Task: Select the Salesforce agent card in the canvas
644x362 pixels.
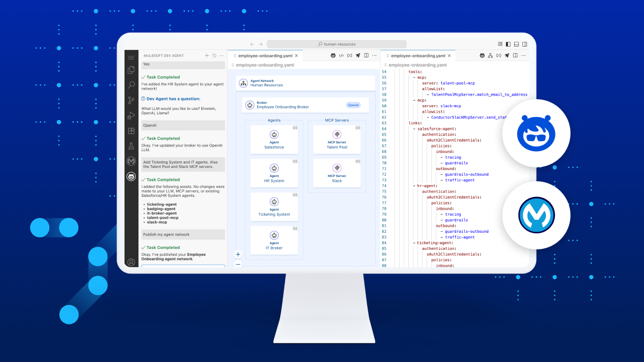Action: click(274, 138)
